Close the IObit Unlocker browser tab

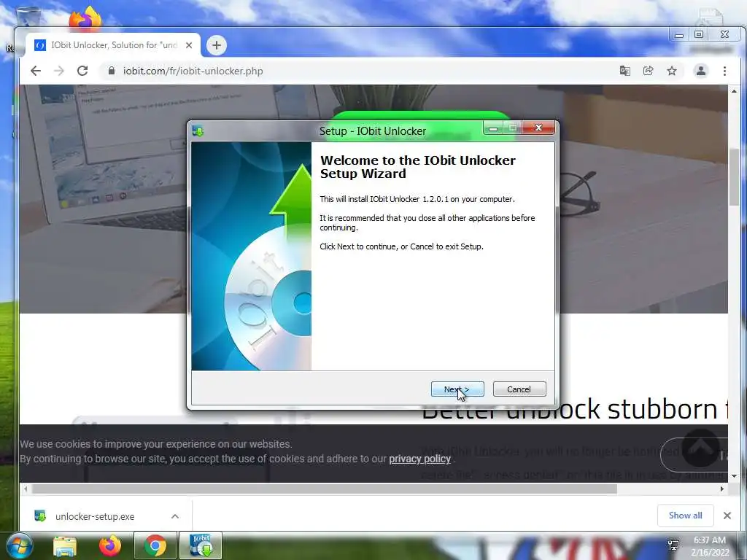189,45
